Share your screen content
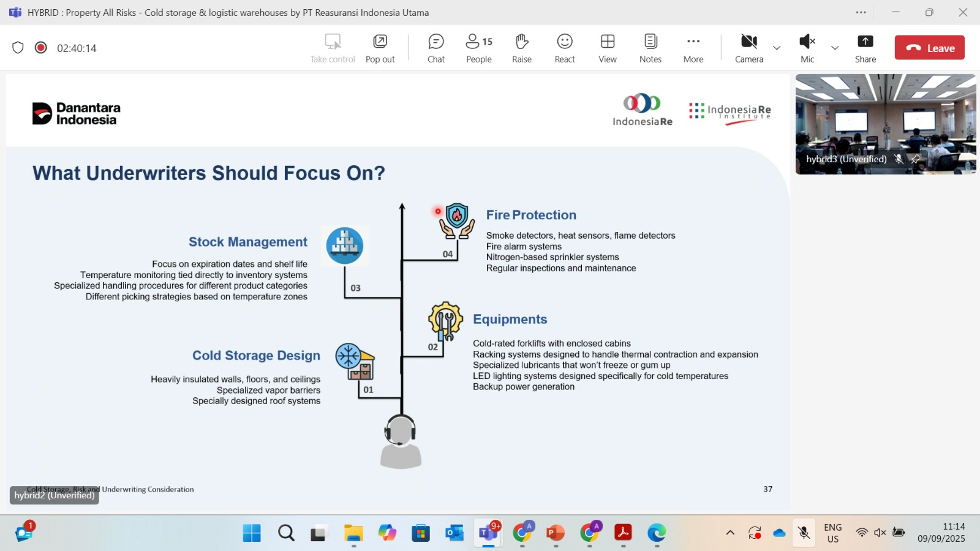The image size is (980, 551). tap(865, 48)
